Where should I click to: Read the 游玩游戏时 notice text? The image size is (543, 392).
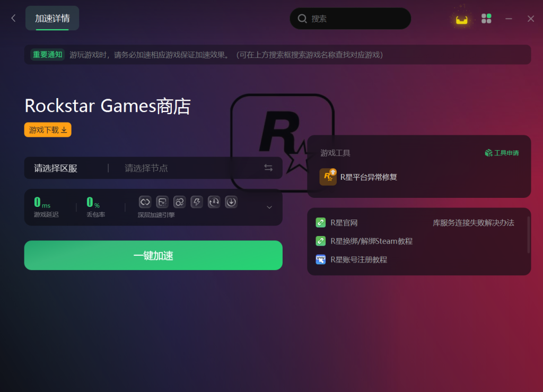(226, 55)
